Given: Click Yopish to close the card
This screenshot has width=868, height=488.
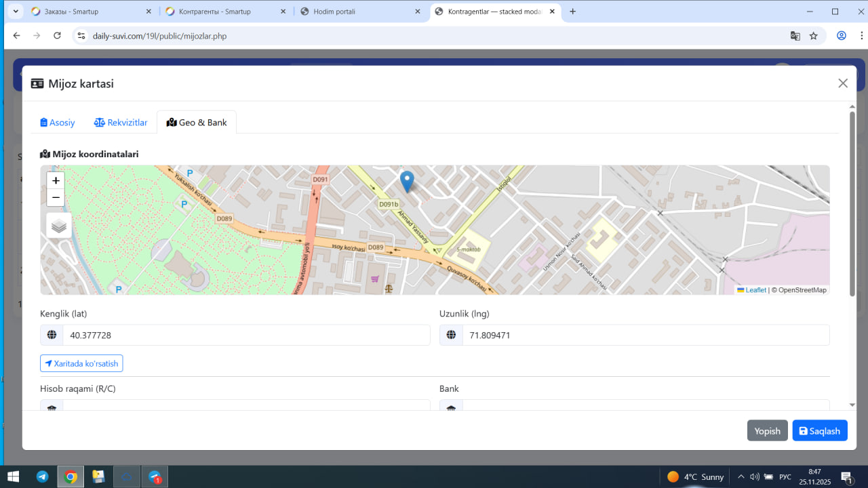Looking at the screenshot, I should pyautogui.click(x=767, y=431).
